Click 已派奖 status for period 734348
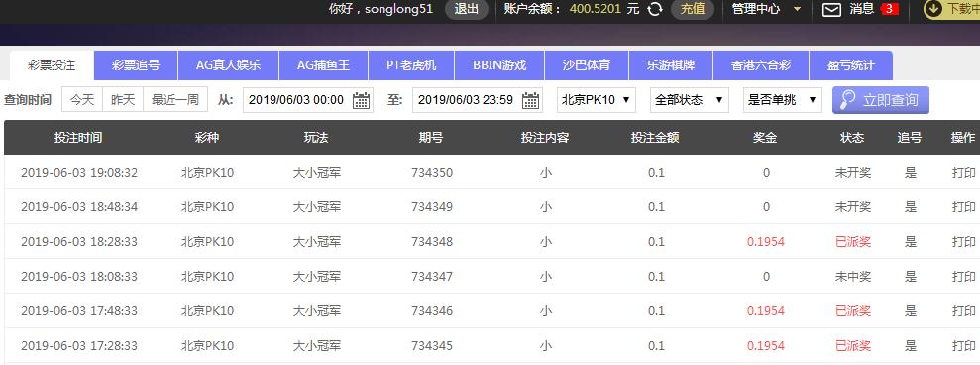 853,242
